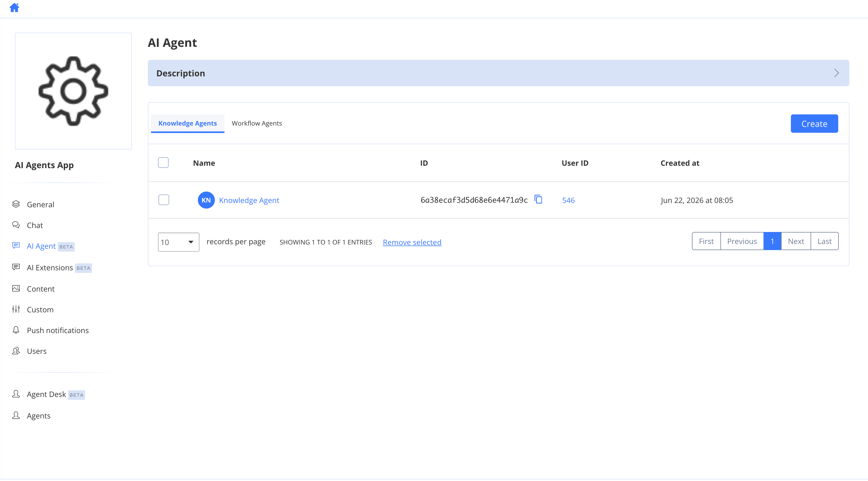Open AI Extensions in the sidebar

point(50,268)
